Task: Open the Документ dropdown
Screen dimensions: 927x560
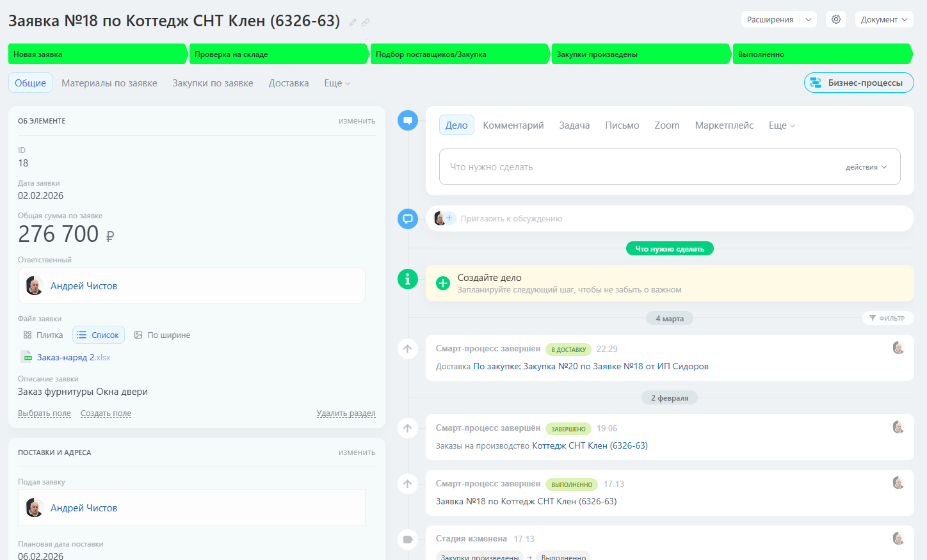Action: pos(884,19)
